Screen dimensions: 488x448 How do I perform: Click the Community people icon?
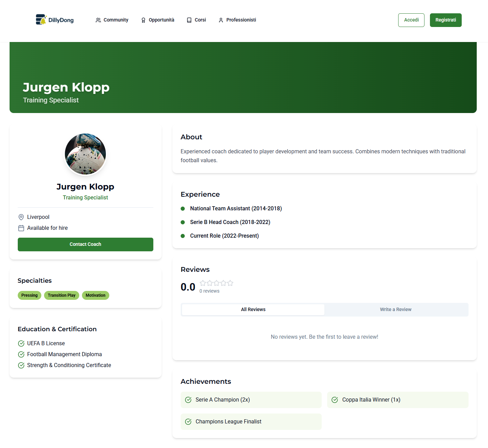98,20
